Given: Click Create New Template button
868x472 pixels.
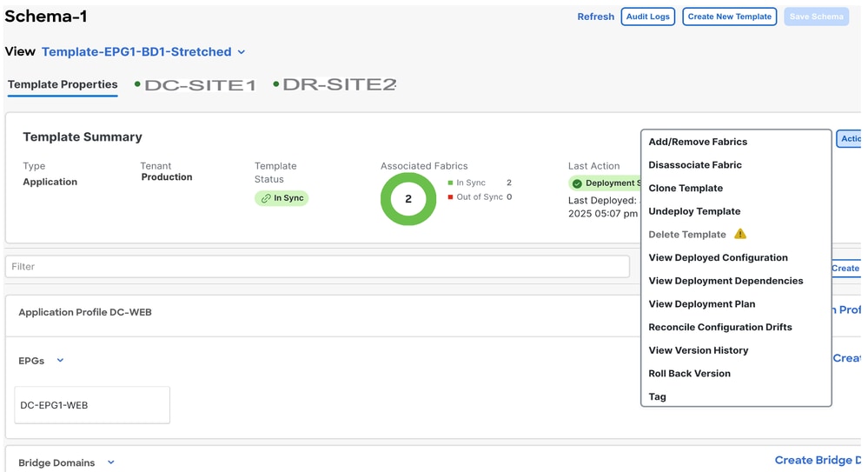Looking at the screenshot, I should (x=729, y=17).
